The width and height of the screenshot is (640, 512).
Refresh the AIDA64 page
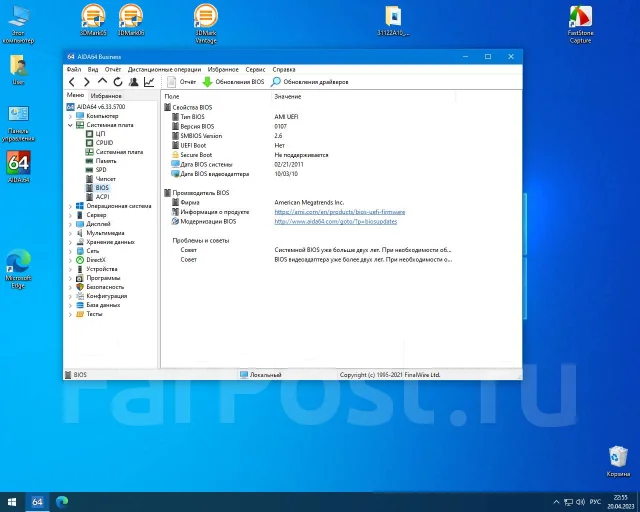click(118, 82)
